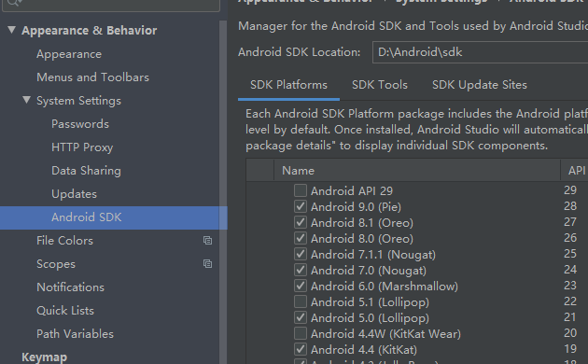Collapse Appearance & Behavior section
588x364 pixels.
(11, 30)
